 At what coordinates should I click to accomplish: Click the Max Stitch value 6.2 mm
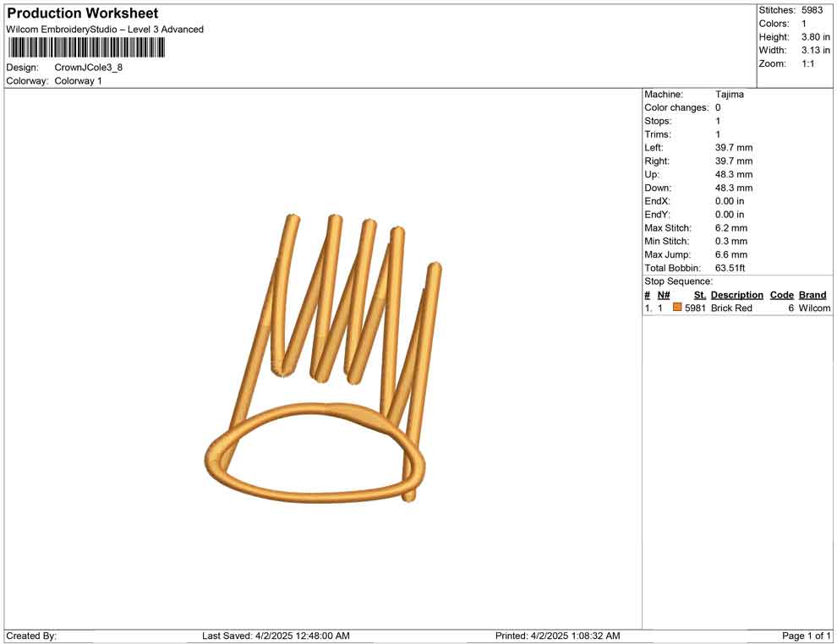pos(731,228)
